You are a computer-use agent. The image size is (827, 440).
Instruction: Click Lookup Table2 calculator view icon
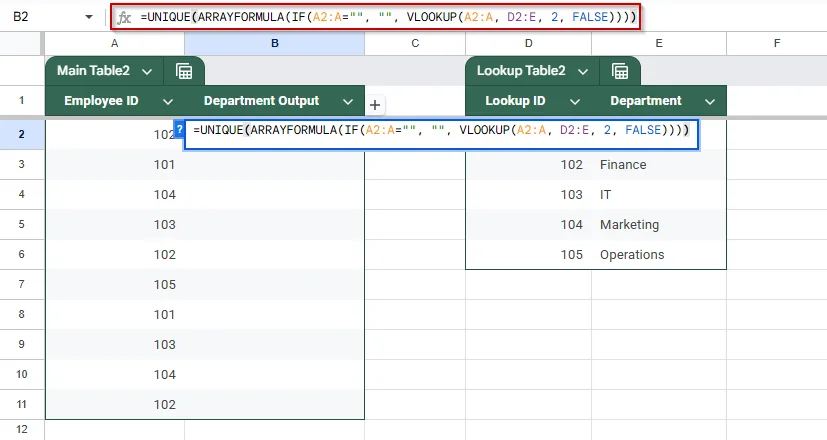pyautogui.click(x=620, y=71)
